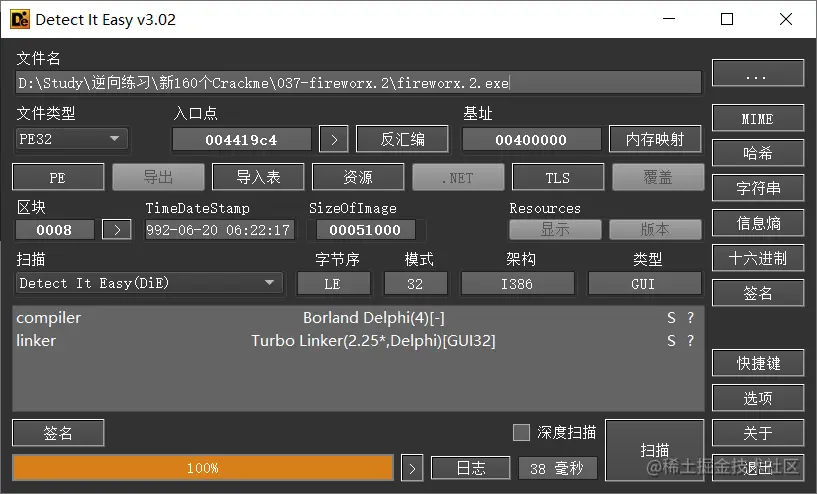Open the 选项 options button
The image size is (817, 494).
click(x=758, y=398)
